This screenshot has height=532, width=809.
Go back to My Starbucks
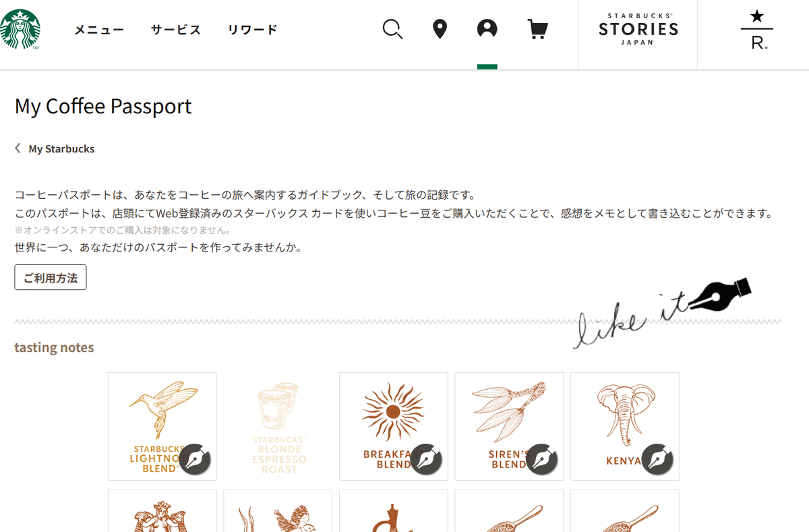61,149
